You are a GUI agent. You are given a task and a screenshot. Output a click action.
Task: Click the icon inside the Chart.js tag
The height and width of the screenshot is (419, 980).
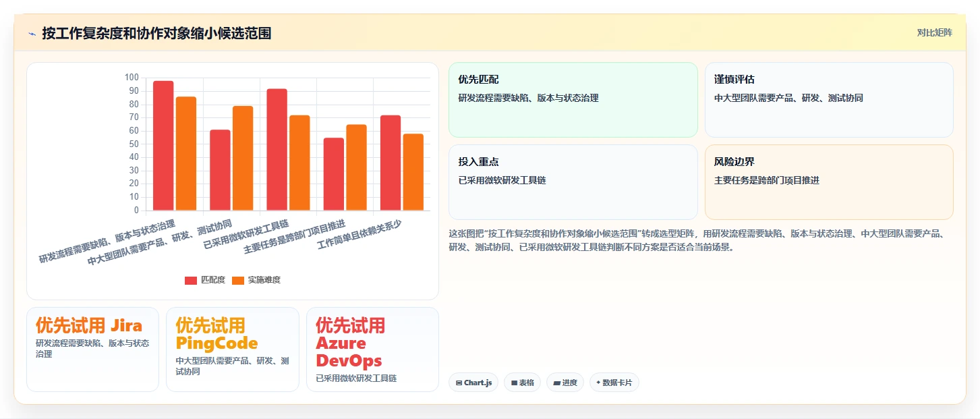coord(459,383)
